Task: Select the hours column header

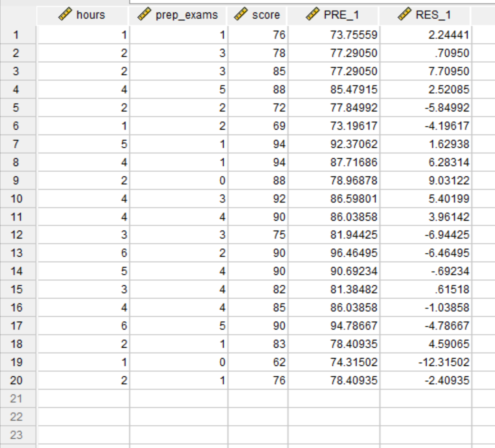Action: (82, 15)
